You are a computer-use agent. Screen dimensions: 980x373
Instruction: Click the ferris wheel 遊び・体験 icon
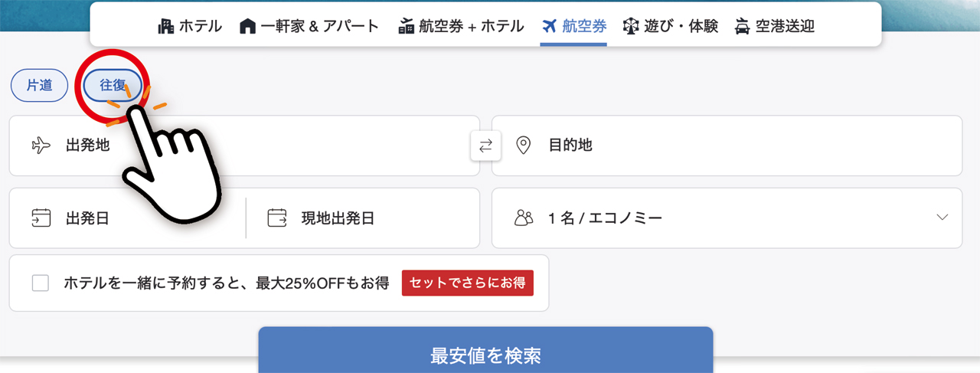[x=631, y=26]
